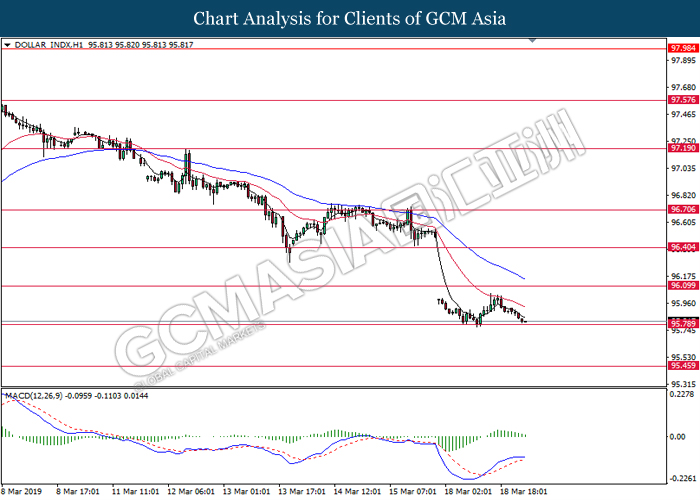
Task: Click the 97.680 price axis value
Action: point(683,88)
